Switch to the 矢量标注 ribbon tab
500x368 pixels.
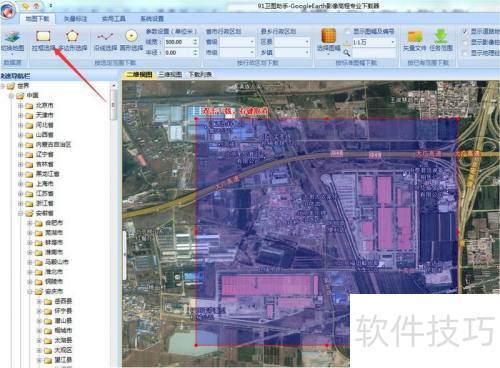(x=75, y=19)
